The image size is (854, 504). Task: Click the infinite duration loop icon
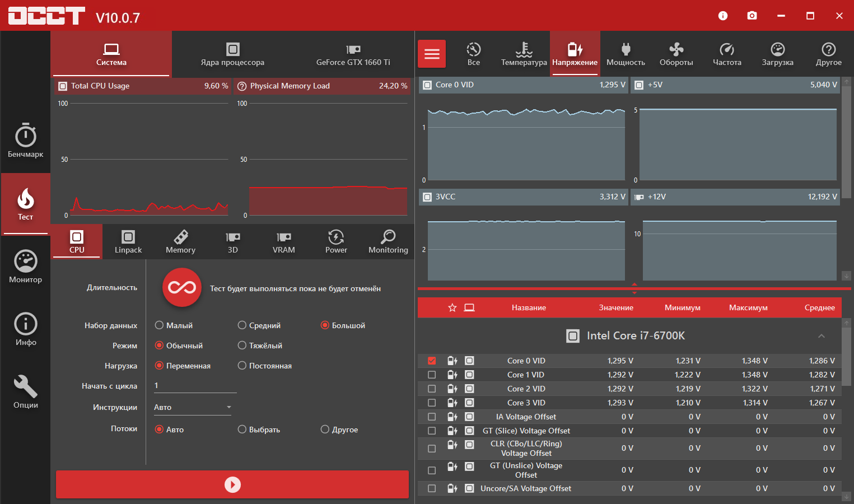182,287
